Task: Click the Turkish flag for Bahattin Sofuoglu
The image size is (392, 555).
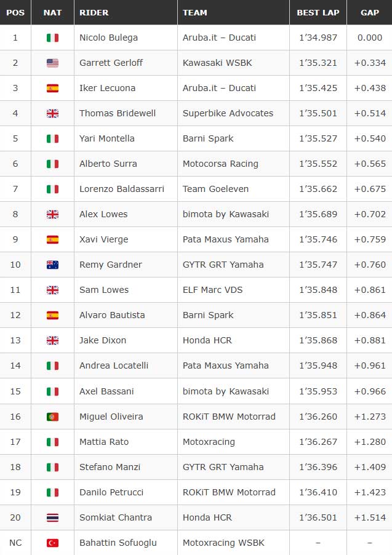Action: 52,543
